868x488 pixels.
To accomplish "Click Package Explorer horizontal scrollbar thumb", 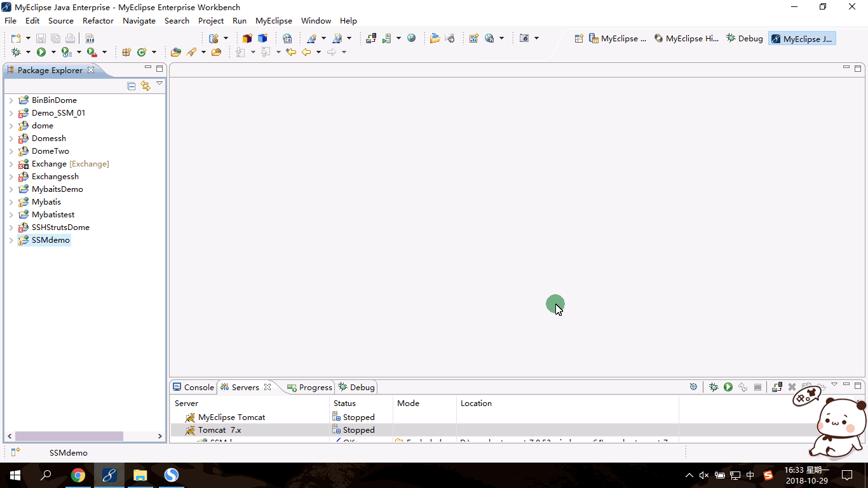I will (x=69, y=437).
